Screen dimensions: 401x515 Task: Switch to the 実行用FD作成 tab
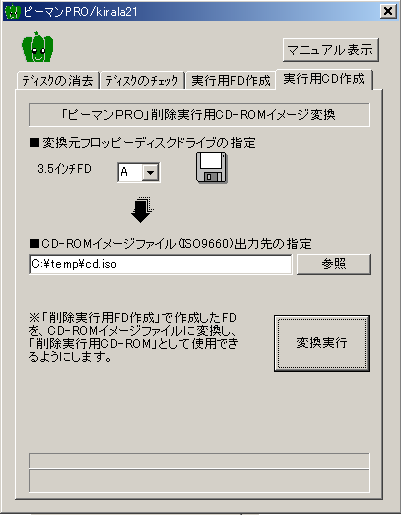point(231,81)
